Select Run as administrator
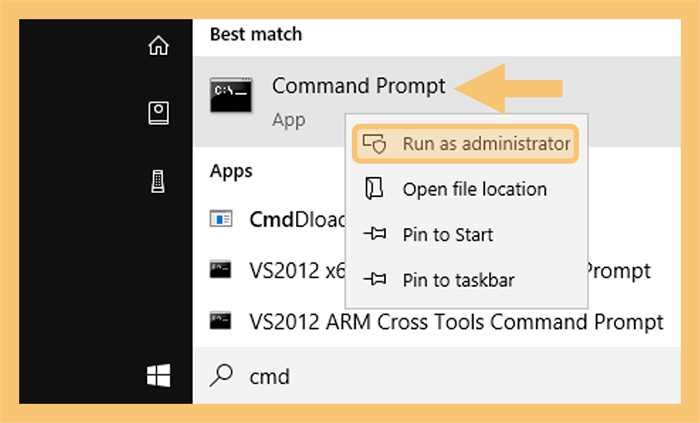This screenshot has height=423, width=700. pyautogui.click(x=466, y=144)
